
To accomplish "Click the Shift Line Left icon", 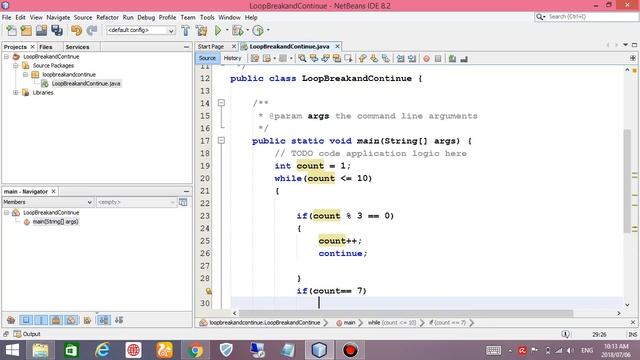I will [x=400, y=59].
